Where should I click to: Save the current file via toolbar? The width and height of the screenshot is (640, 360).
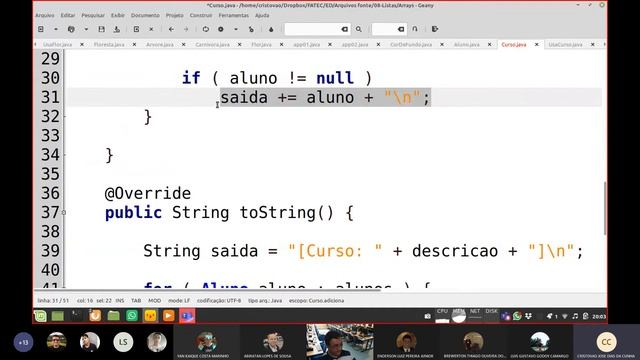[102, 29]
